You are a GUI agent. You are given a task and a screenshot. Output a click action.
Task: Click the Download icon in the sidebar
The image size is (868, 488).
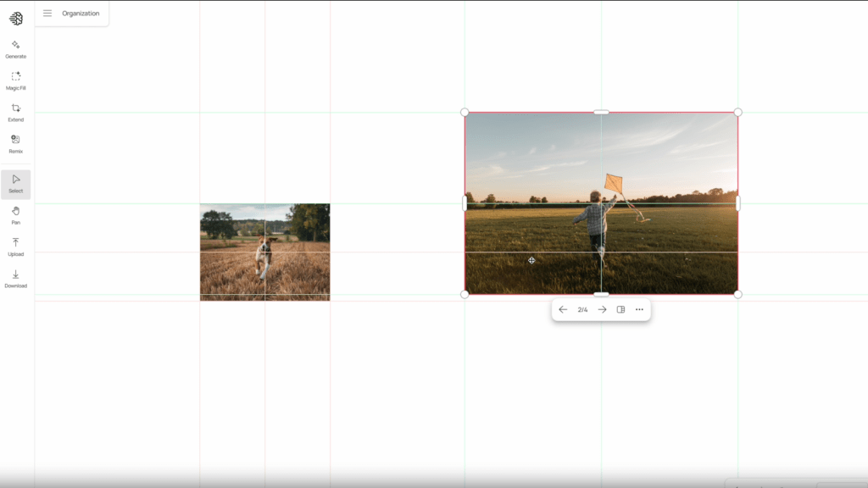[15, 278]
